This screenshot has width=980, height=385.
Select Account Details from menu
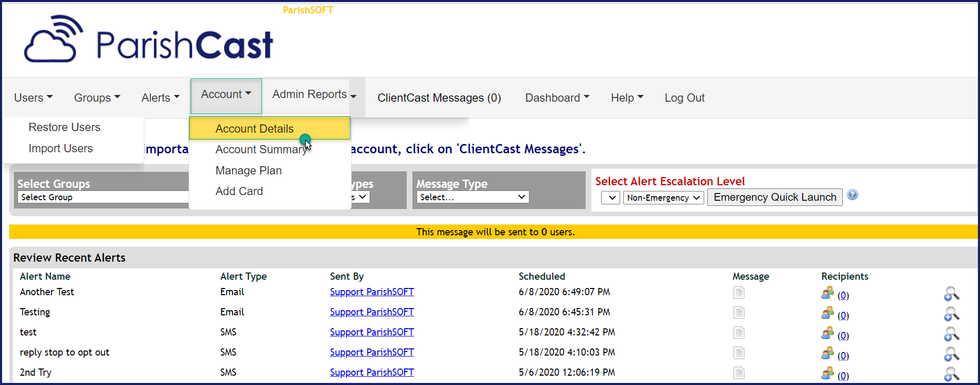click(270, 128)
